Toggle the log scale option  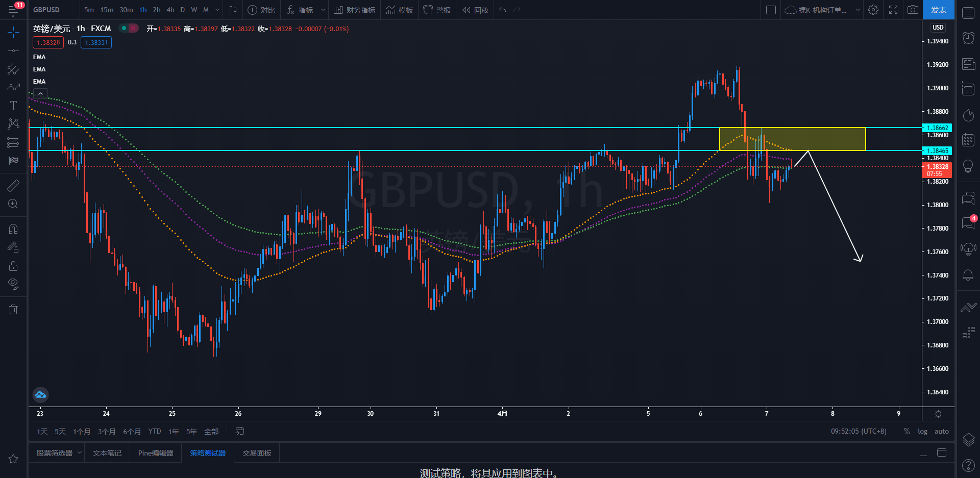[x=922, y=432]
